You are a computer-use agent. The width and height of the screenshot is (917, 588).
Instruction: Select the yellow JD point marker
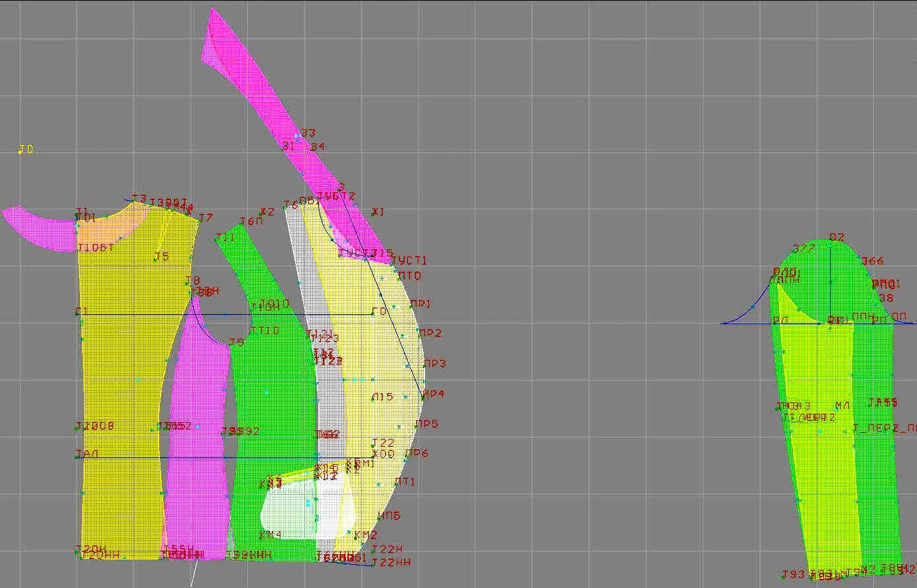click(x=20, y=152)
